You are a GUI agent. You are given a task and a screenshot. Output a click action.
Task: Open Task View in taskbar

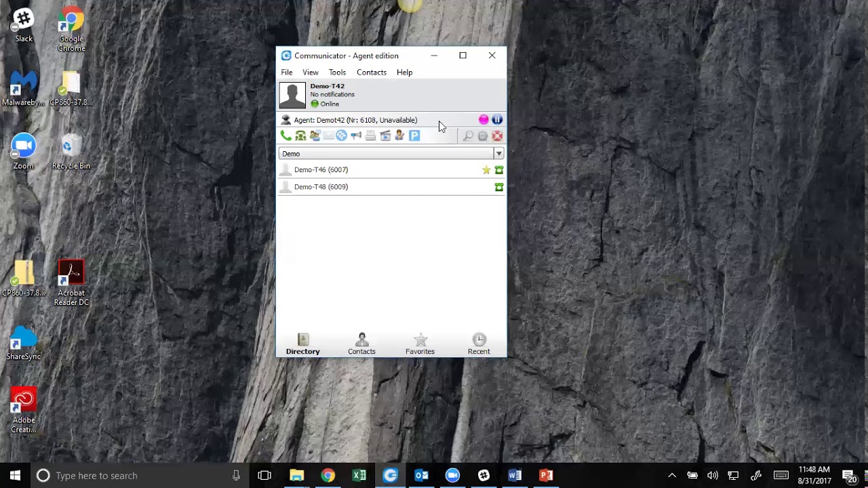pyautogui.click(x=264, y=476)
